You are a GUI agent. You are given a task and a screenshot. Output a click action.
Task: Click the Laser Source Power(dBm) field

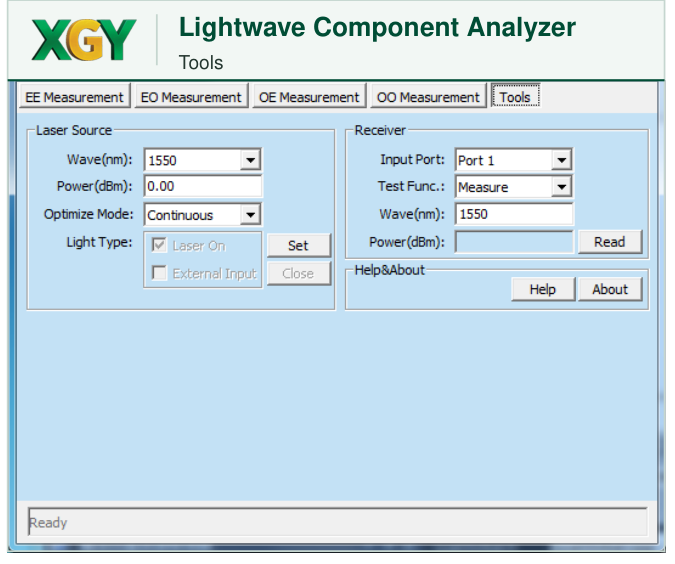point(203,186)
